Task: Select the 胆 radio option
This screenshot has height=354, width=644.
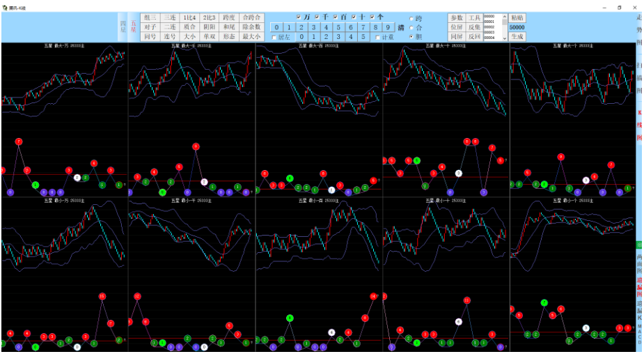Action: click(411, 36)
